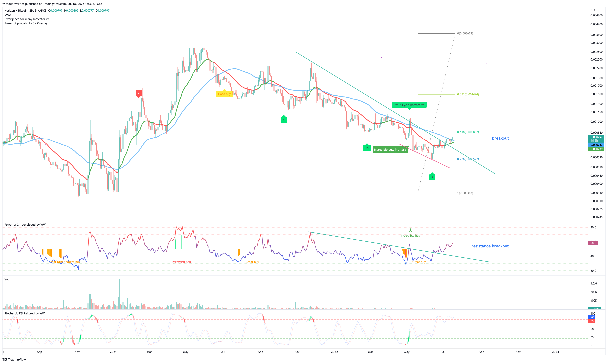Click the red 85 level tag

592,321
